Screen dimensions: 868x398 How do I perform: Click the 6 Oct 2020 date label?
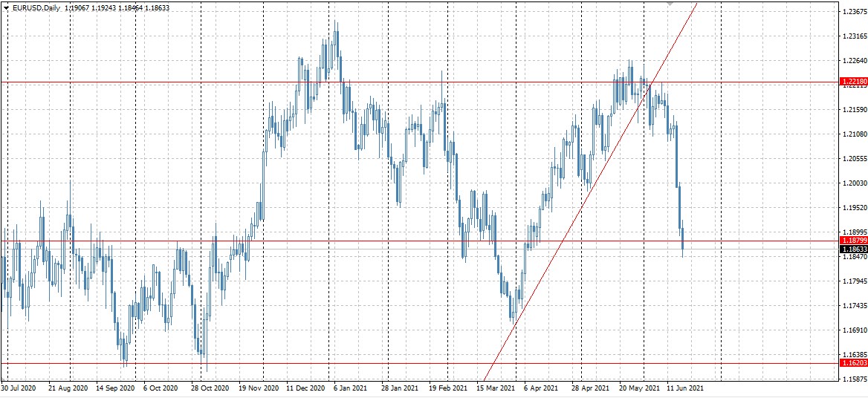pyautogui.click(x=160, y=388)
